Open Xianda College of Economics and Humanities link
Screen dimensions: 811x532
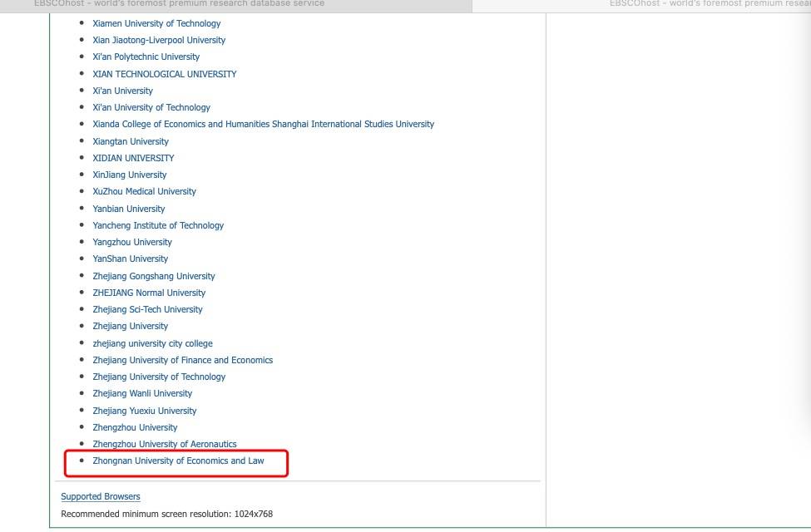[264, 124]
